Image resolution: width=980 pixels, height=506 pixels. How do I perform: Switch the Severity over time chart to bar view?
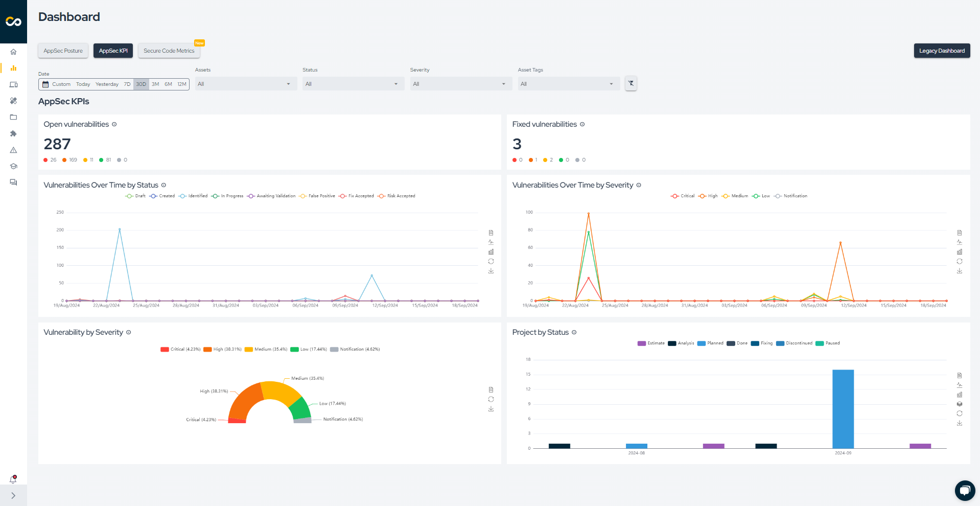point(960,251)
